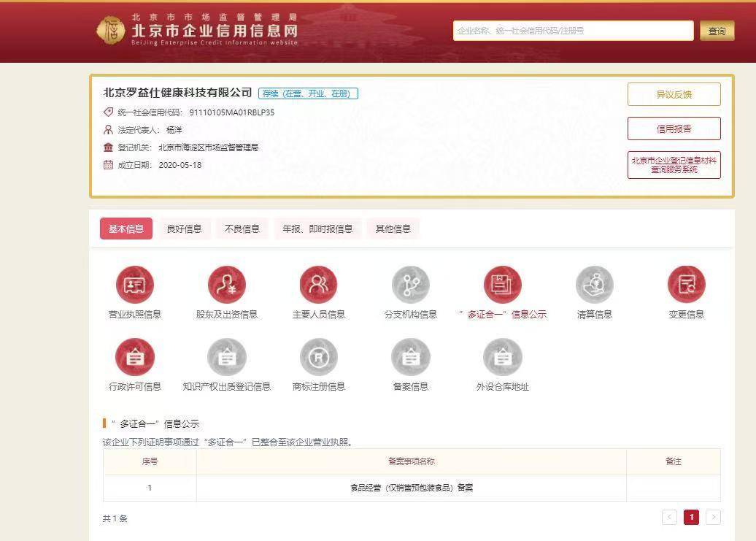Screen dimensions: 756x541
Task: Open the 股东及出资信息 icon
Action: (227, 285)
